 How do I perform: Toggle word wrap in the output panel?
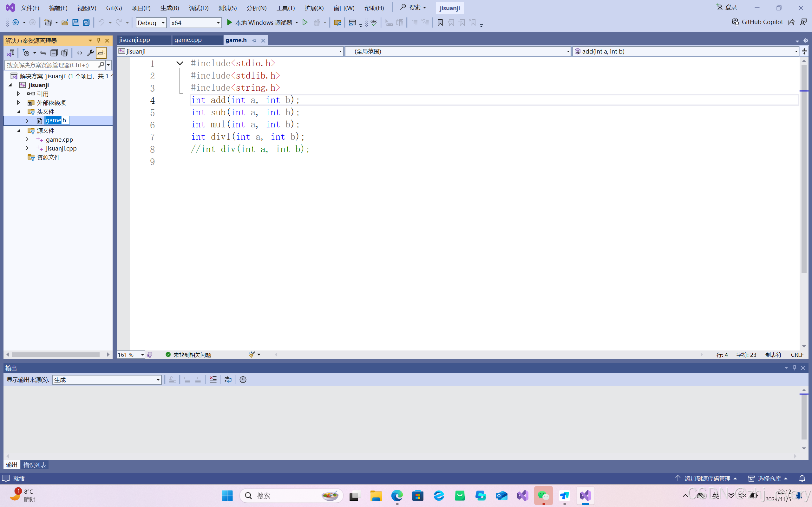[228, 380]
